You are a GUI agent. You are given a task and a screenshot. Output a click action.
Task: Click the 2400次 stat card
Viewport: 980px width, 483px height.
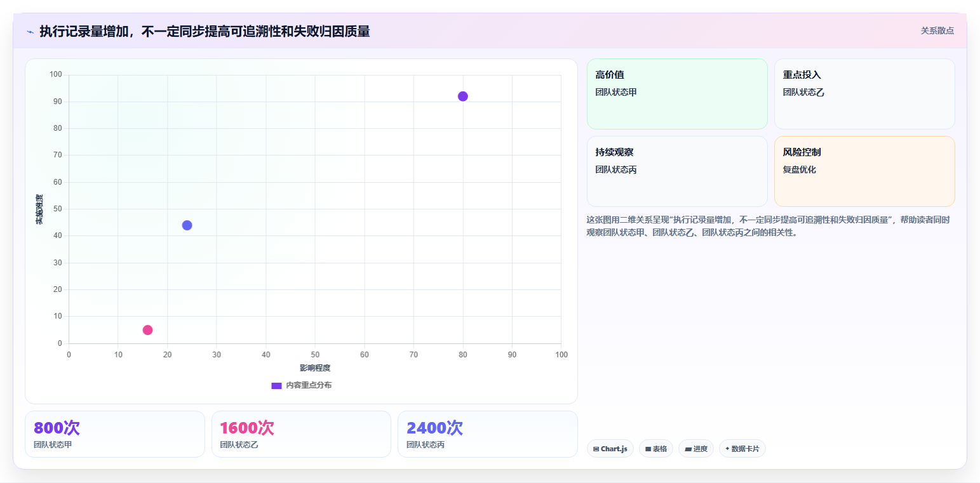pyautogui.click(x=488, y=434)
